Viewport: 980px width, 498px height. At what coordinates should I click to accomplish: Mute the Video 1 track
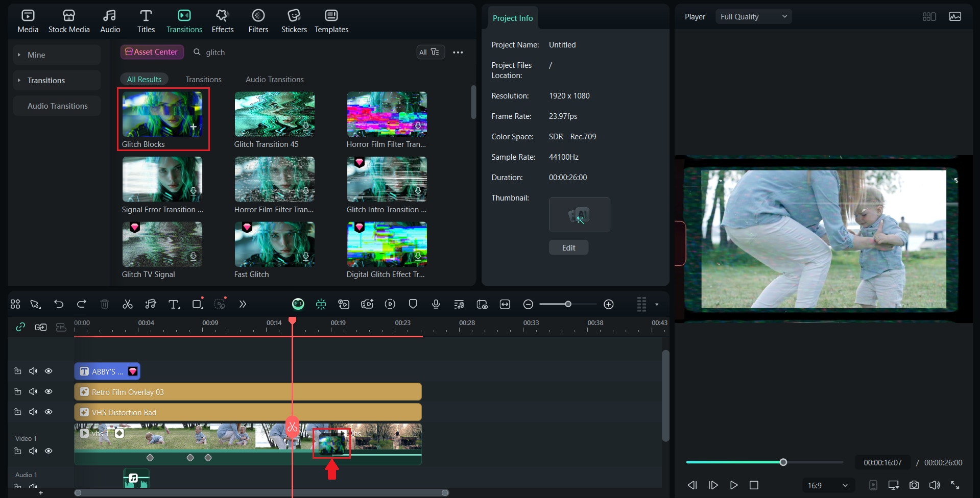click(x=33, y=451)
